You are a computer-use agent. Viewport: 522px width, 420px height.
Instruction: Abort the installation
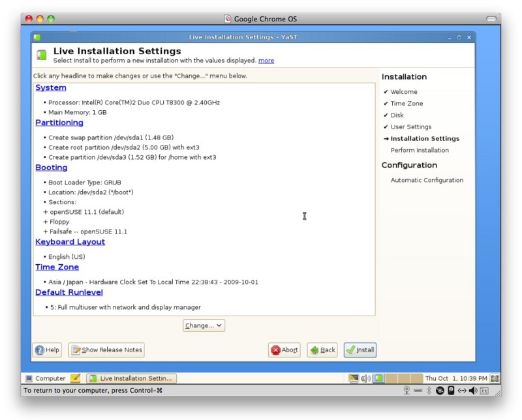pyautogui.click(x=284, y=350)
